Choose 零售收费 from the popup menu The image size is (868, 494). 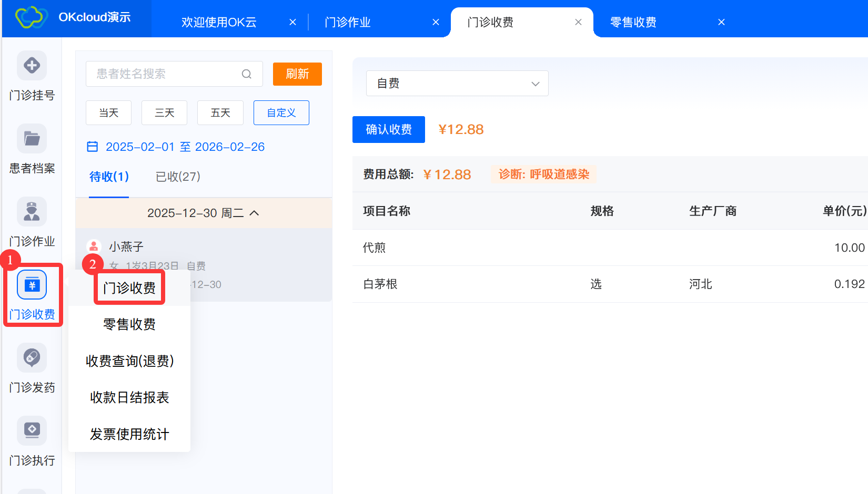tap(129, 324)
